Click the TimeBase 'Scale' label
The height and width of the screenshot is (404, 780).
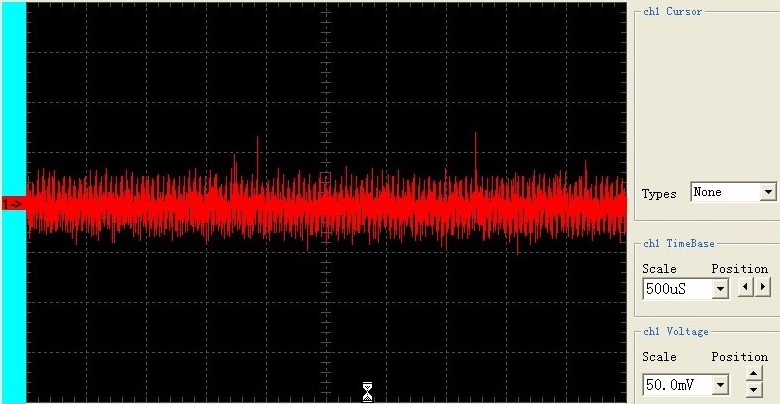pyautogui.click(x=659, y=269)
